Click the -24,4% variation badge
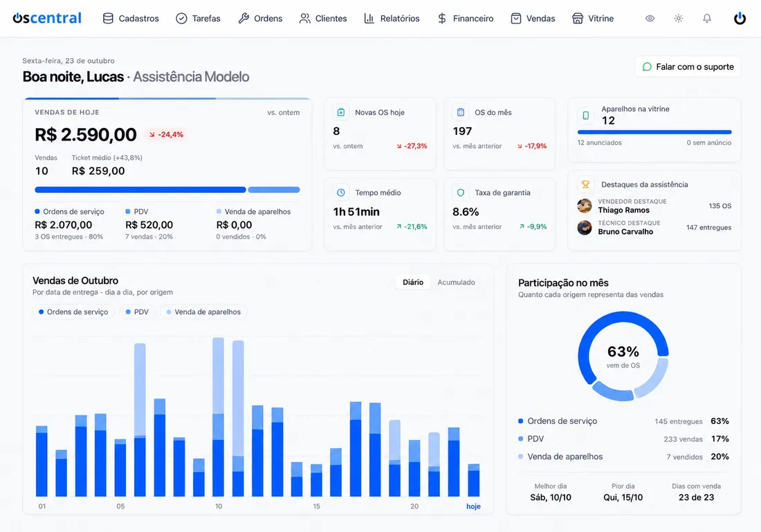The height and width of the screenshot is (532, 761). click(167, 134)
